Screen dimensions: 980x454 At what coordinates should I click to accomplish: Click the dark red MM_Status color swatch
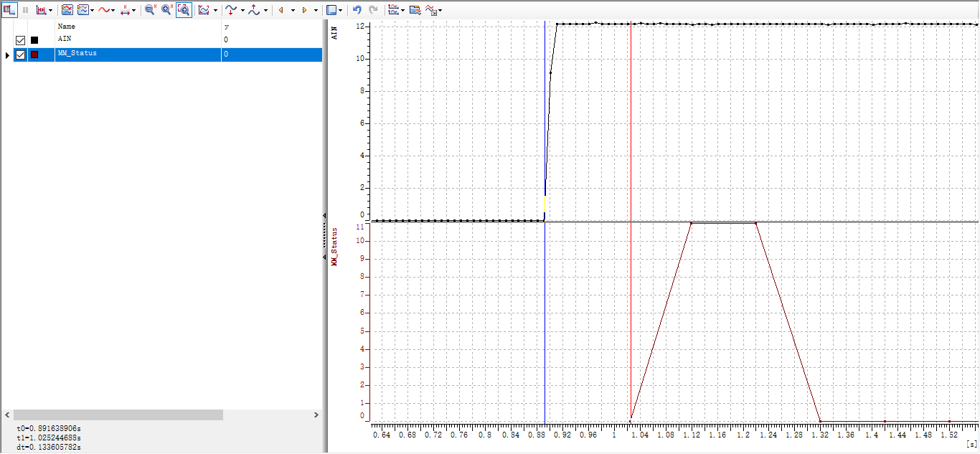point(34,55)
